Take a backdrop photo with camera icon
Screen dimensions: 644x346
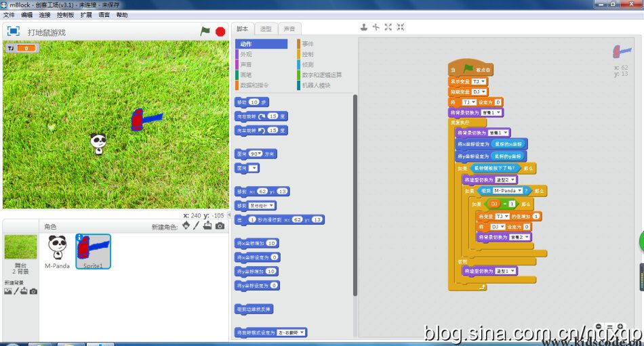point(34,291)
